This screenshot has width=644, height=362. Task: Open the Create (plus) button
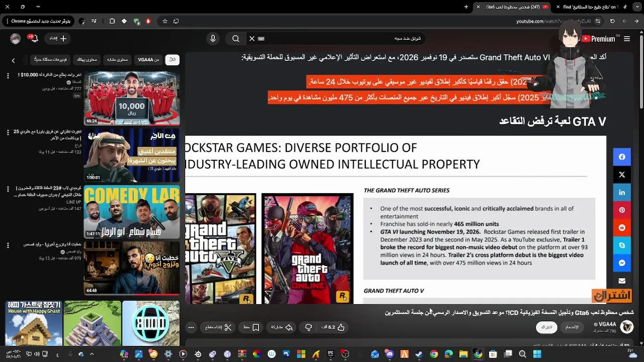pos(58,38)
